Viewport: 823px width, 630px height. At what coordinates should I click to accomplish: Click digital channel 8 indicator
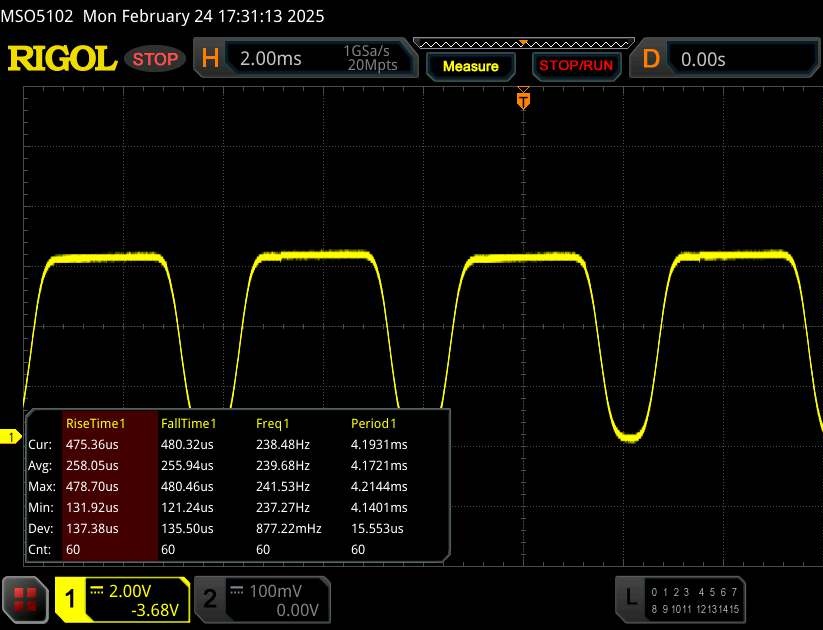click(x=654, y=609)
